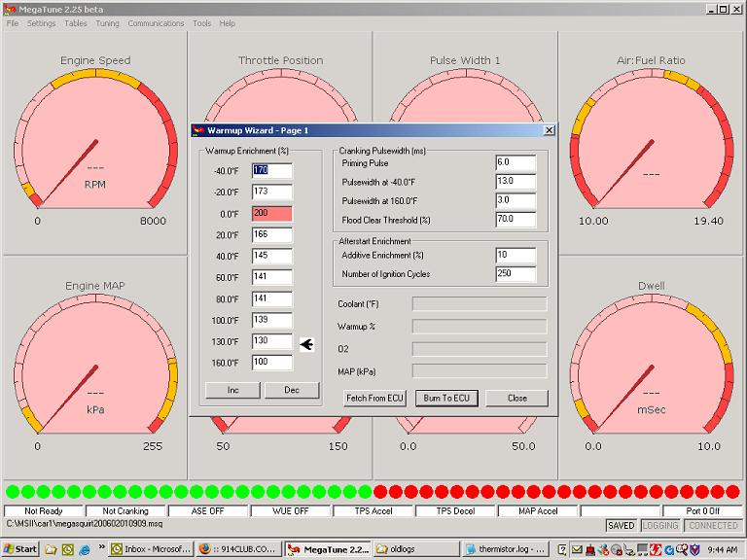This screenshot has height=560, width=747.
Task: Edit Number of Ignition Cycles field
Action: point(516,274)
